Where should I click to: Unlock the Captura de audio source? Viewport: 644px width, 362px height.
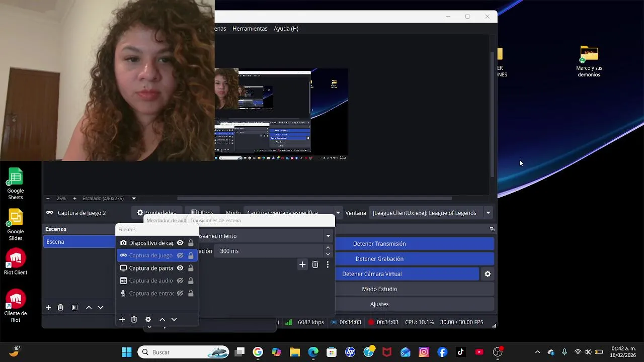191,281
